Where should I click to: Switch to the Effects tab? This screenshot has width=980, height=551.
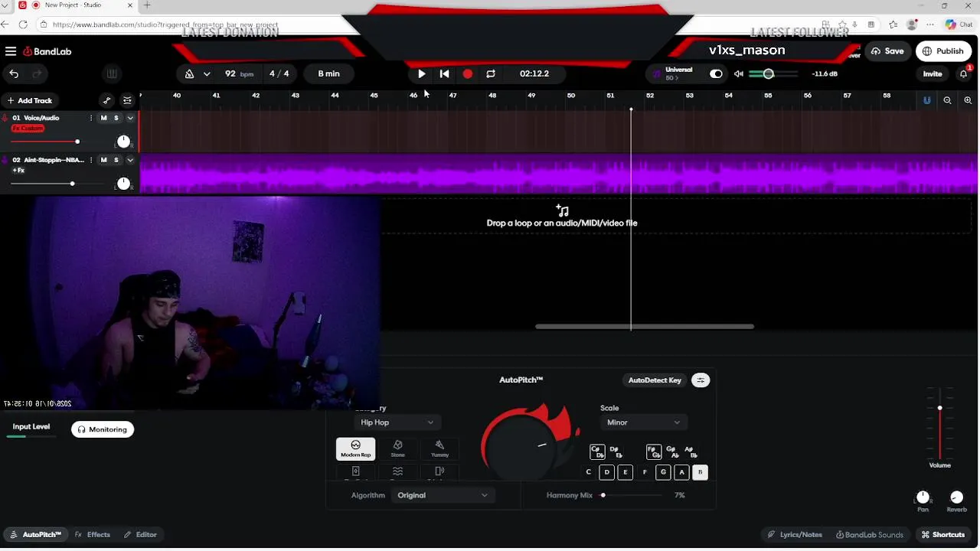point(93,535)
